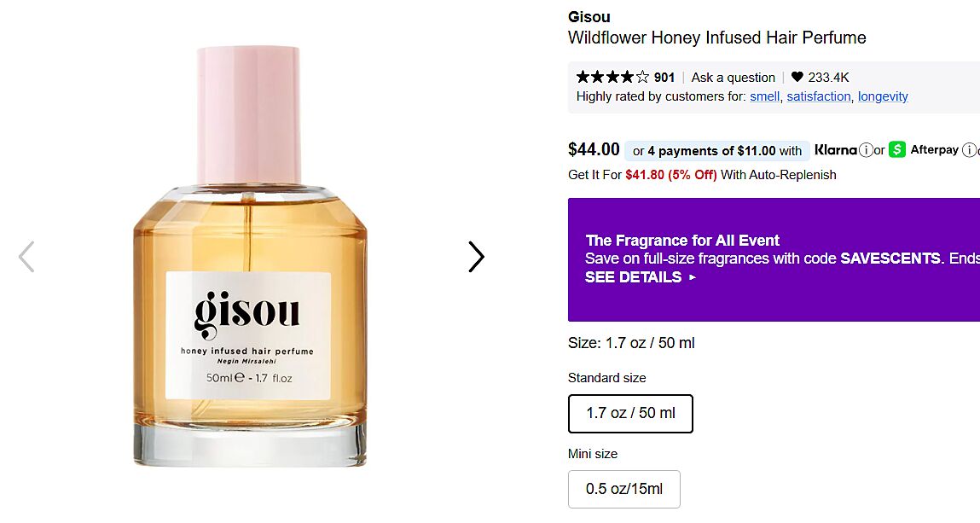The width and height of the screenshot is (980, 523).
Task: Click the star rating icons
Action: (612, 77)
